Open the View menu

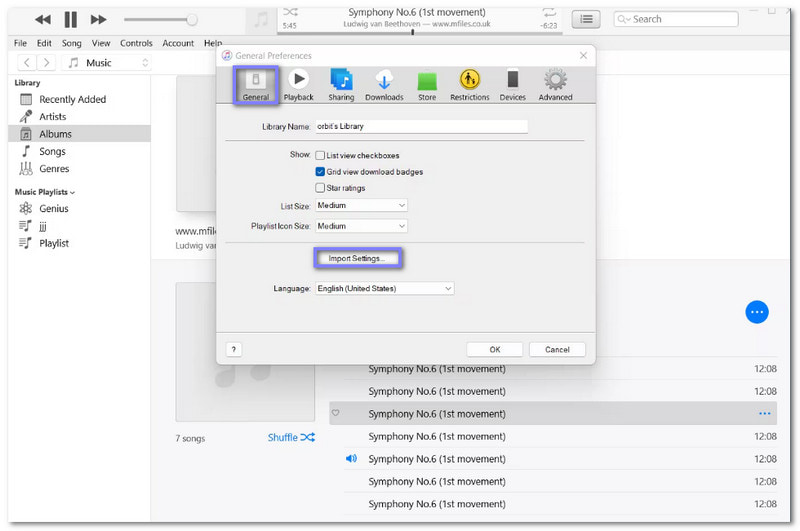(101, 43)
